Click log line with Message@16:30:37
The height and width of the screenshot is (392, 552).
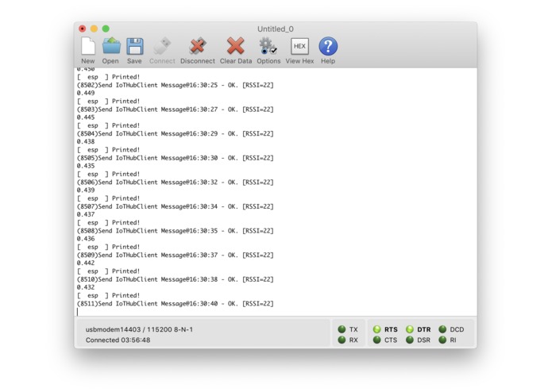pyautogui.click(x=175, y=255)
